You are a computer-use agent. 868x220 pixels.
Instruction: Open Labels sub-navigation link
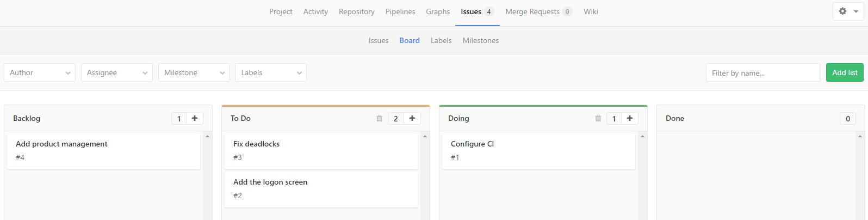pyautogui.click(x=441, y=40)
